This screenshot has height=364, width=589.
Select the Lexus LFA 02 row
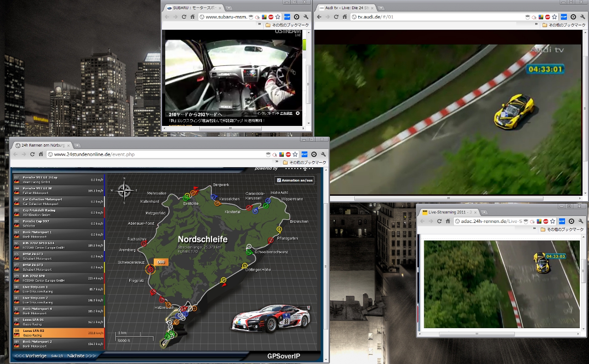59,333
